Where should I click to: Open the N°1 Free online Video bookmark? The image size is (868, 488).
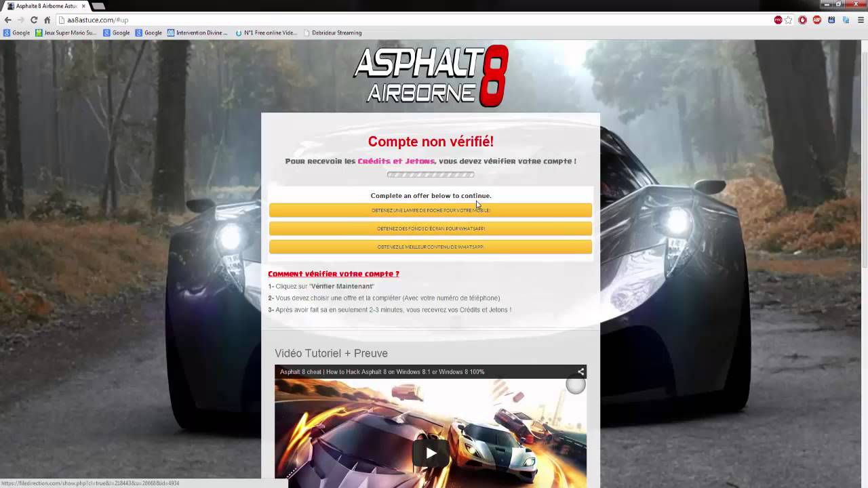point(267,33)
